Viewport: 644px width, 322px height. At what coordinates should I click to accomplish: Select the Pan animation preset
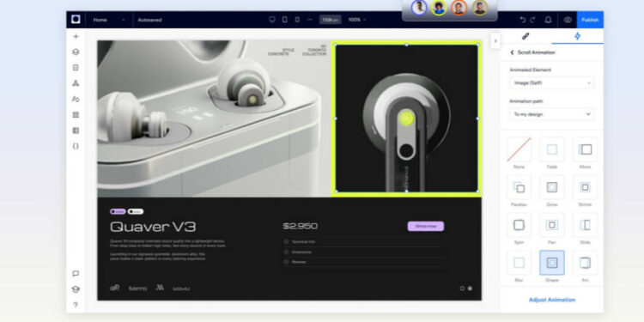click(x=552, y=225)
